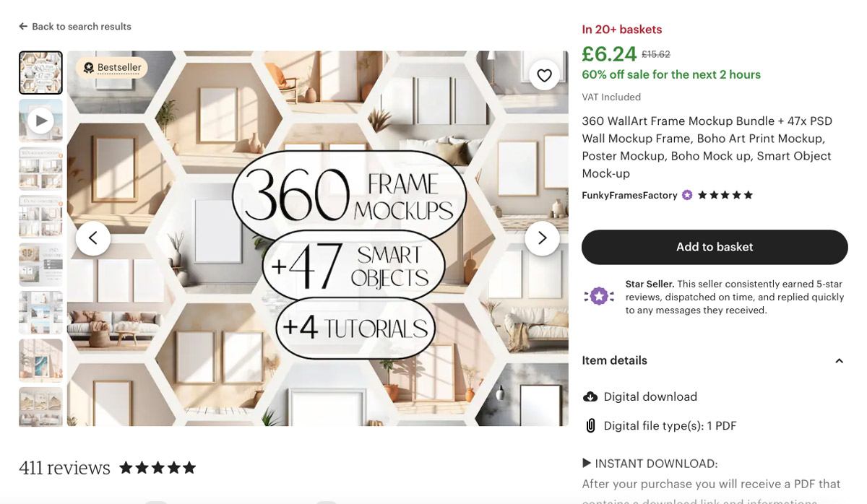This screenshot has height=504, width=867.
Task: Click the purple Star Seller badge icon
Action: pyautogui.click(x=599, y=296)
